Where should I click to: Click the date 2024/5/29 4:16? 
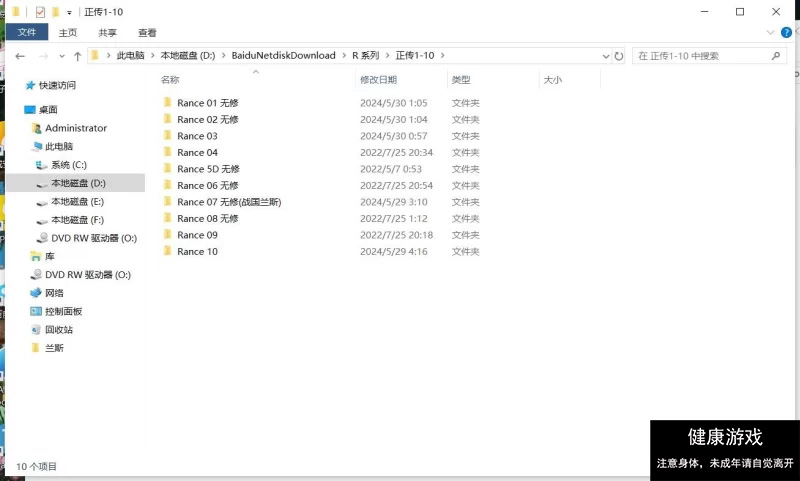coord(393,251)
